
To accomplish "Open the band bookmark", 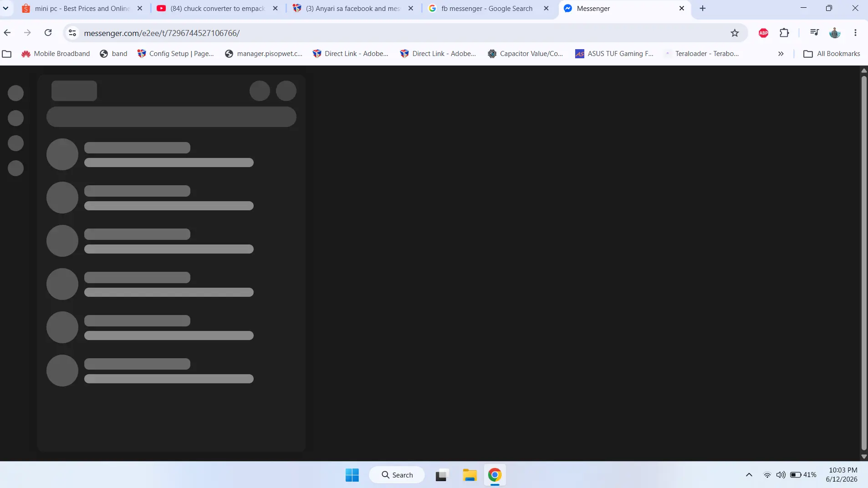I will 113,54.
